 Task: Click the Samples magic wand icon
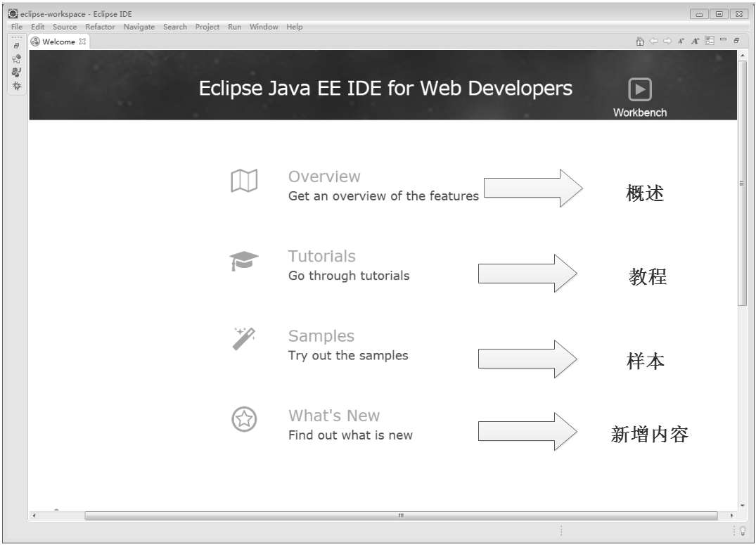pos(244,338)
